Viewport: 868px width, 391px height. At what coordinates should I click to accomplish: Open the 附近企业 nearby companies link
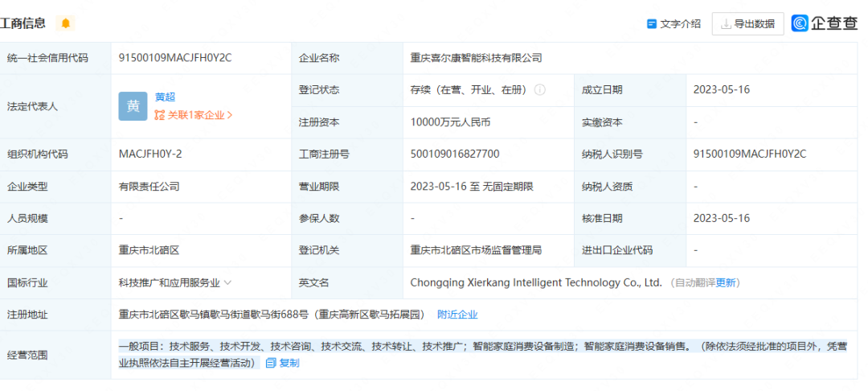457,315
